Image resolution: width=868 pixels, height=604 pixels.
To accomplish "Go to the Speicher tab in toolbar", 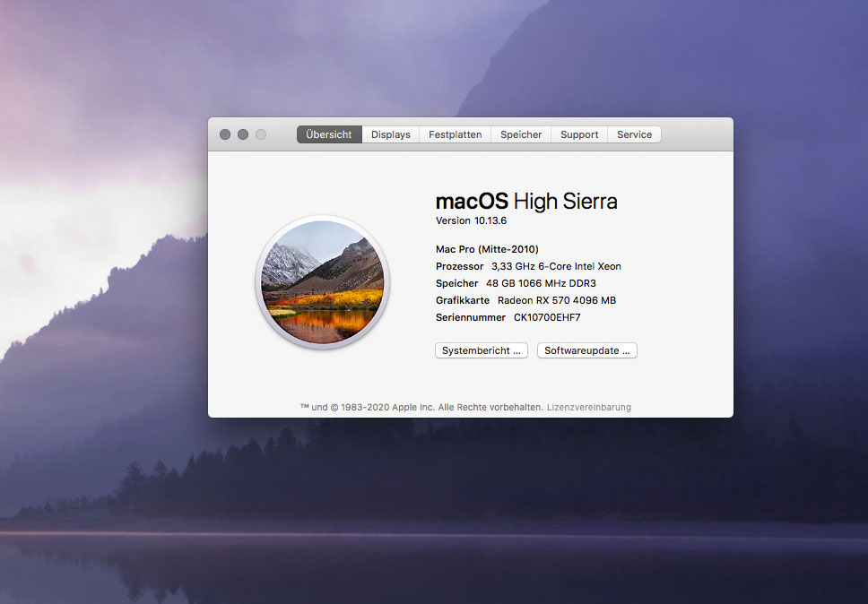I will click(521, 134).
